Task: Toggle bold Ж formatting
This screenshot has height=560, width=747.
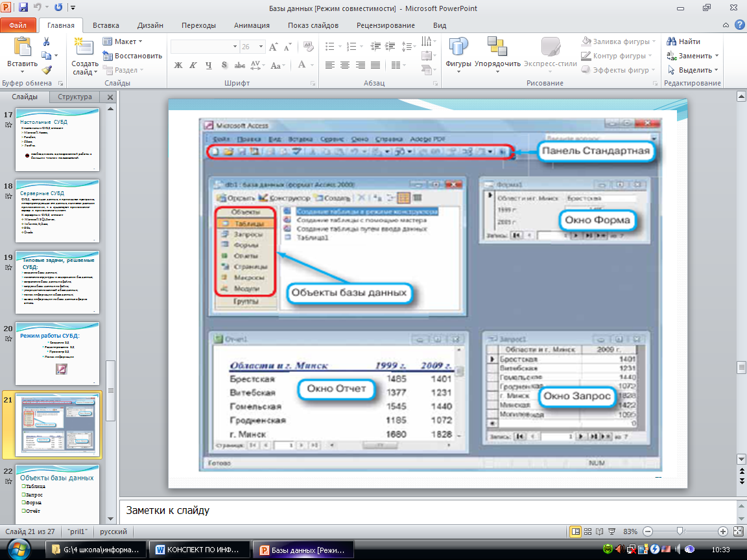Action: [178, 65]
